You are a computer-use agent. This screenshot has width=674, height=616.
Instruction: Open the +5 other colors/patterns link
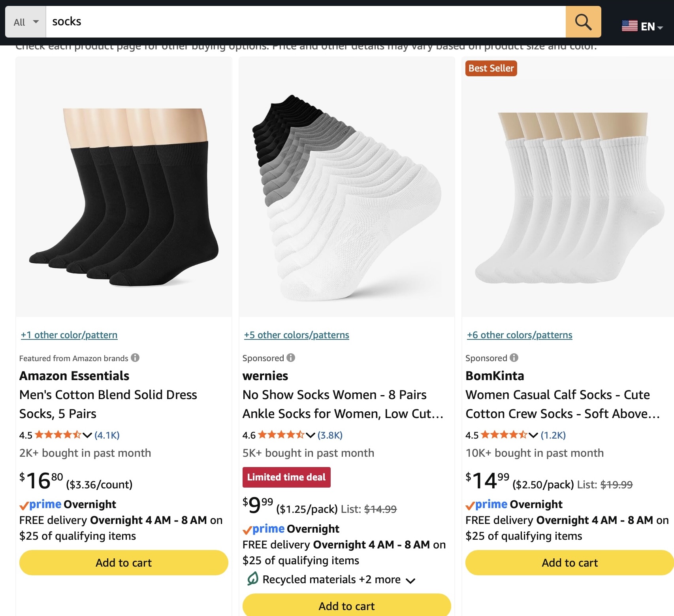click(x=296, y=335)
